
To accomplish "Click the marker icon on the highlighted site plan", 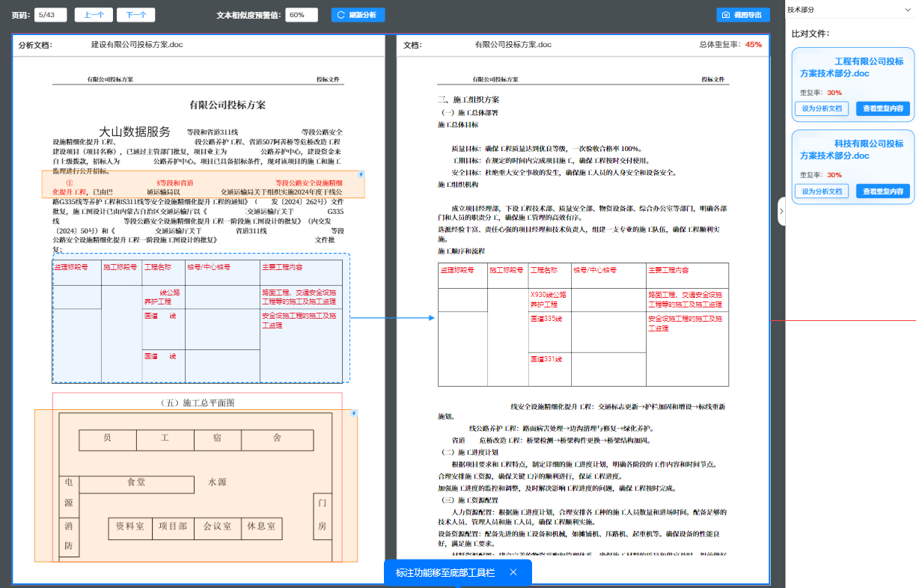I will (x=353, y=413).
